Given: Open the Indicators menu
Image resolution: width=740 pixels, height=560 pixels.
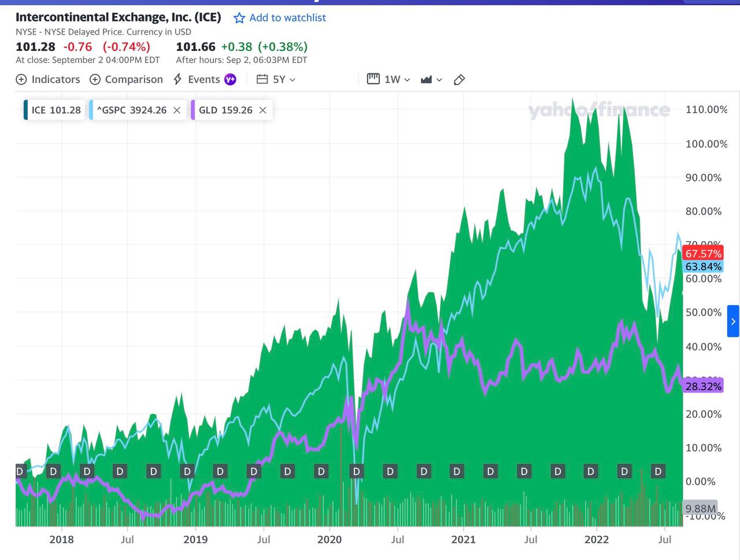Looking at the screenshot, I should 48,80.
